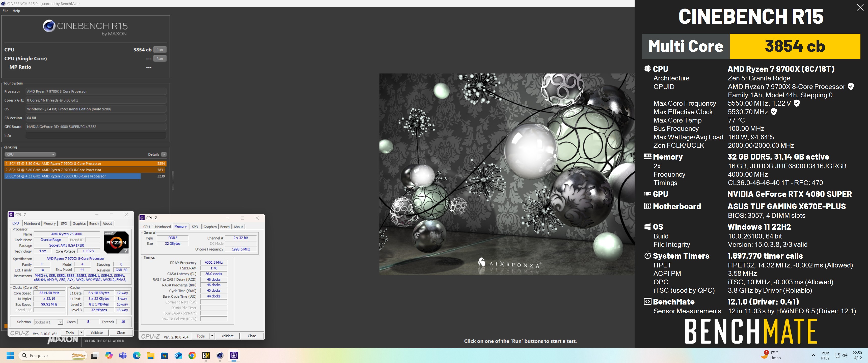This screenshot has height=363, width=868.
Task: Open network settings from the system tray
Action: point(837,355)
